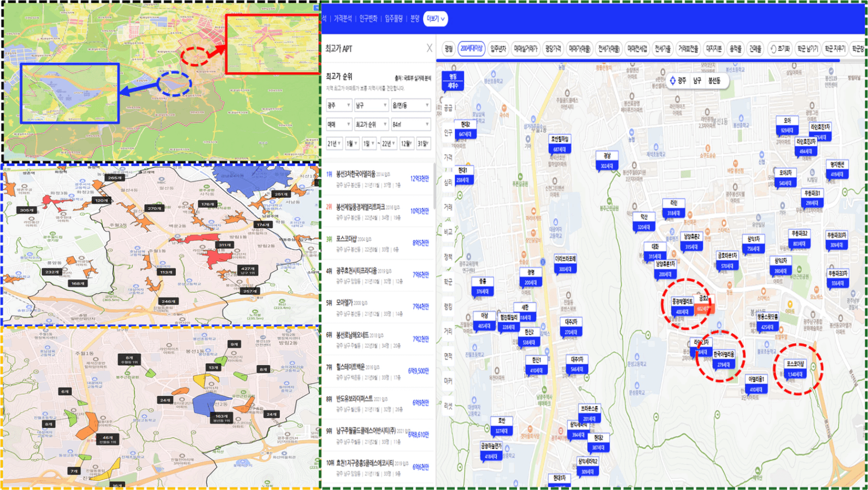Enable the 매매실거래가 filter chip
This screenshot has height=490, width=868.
click(x=525, y=49)
